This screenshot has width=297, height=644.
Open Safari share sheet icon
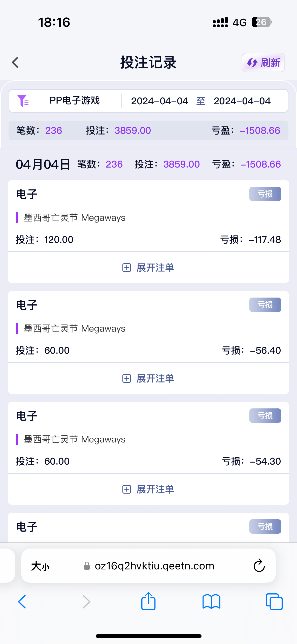pos(148,601)
